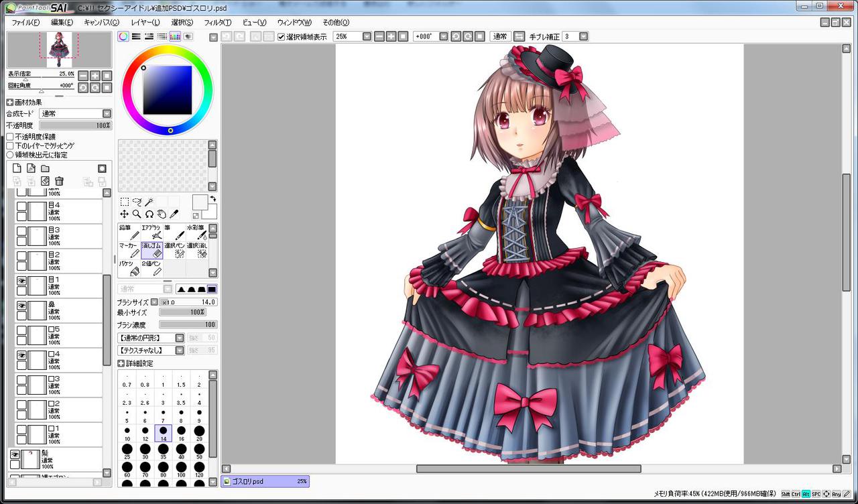Create a new normal layer

[17, 168]
